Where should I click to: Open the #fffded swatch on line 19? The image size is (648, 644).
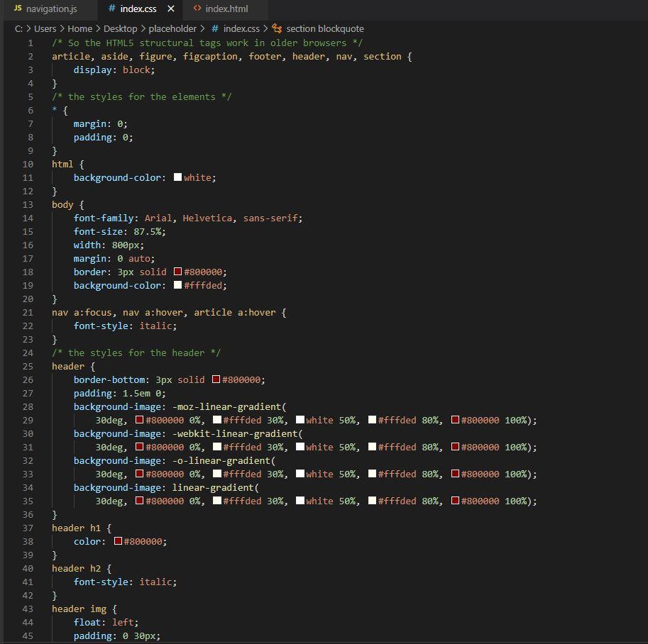[177, 285]
